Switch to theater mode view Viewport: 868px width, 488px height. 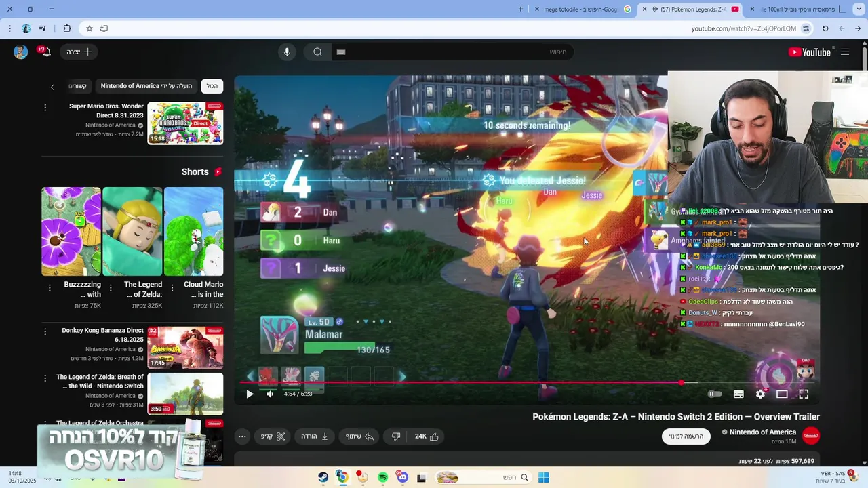coord(782,394)
